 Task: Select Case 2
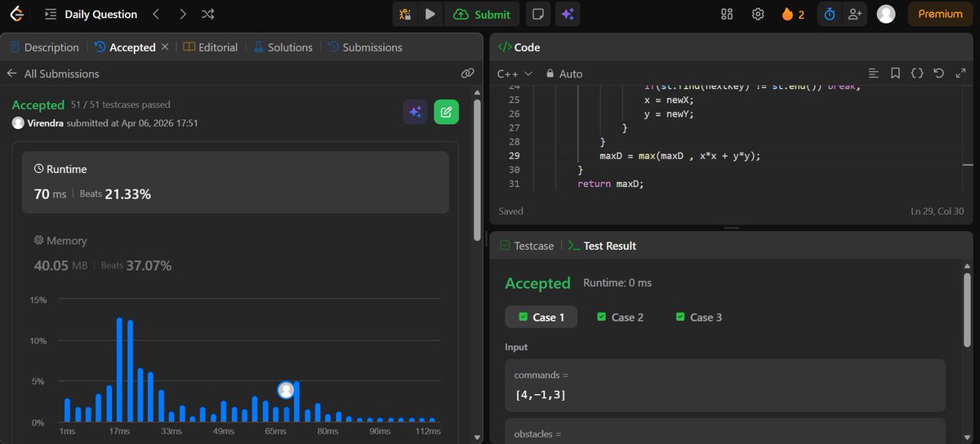pyautogui.click(x=620, y=317)
